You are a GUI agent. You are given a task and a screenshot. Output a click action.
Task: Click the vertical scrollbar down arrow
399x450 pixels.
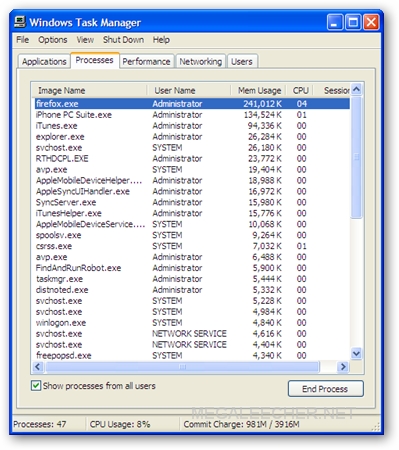(x=356, y=353)
